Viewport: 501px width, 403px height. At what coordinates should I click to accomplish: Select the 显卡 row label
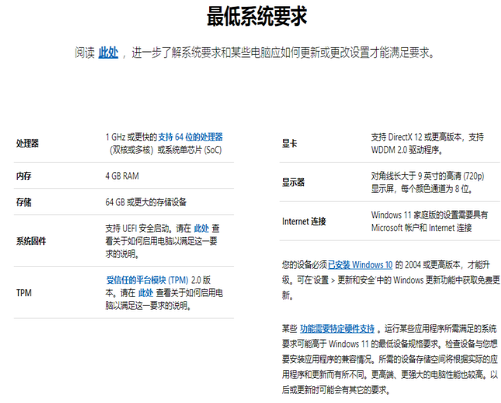coord(289,144)
